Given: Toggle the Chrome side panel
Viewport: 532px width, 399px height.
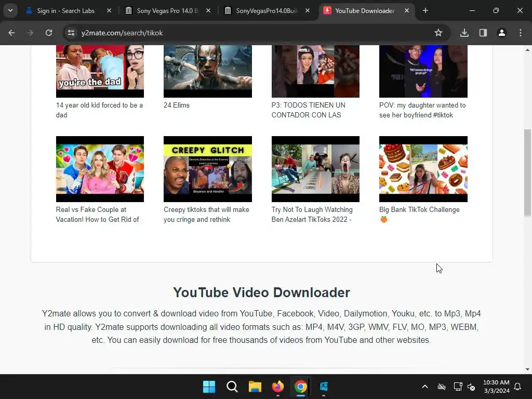Looking at the screenshot, I should click(x=483, y=33).
